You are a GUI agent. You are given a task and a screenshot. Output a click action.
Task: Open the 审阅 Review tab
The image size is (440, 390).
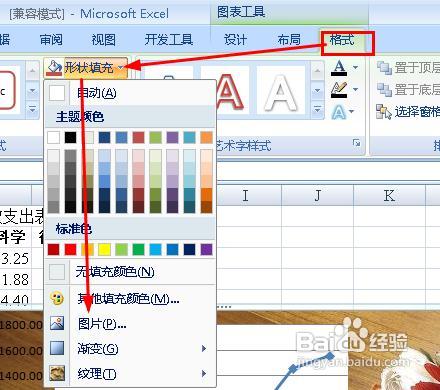51,40
